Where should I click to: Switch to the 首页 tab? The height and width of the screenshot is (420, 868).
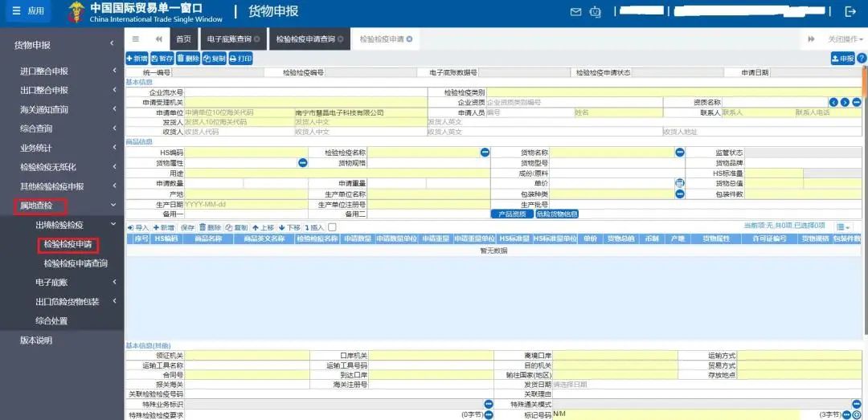[183, 39]
